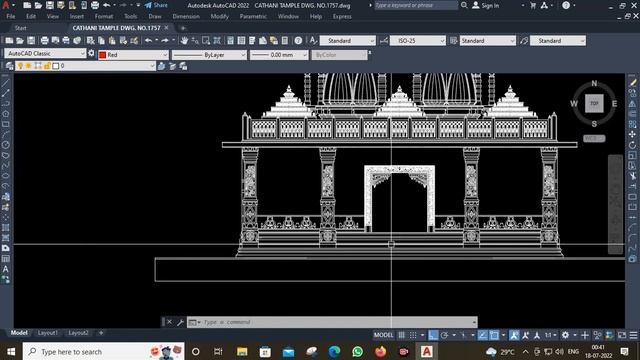Toggle drawing grid display in status bar

pos(402,335)
